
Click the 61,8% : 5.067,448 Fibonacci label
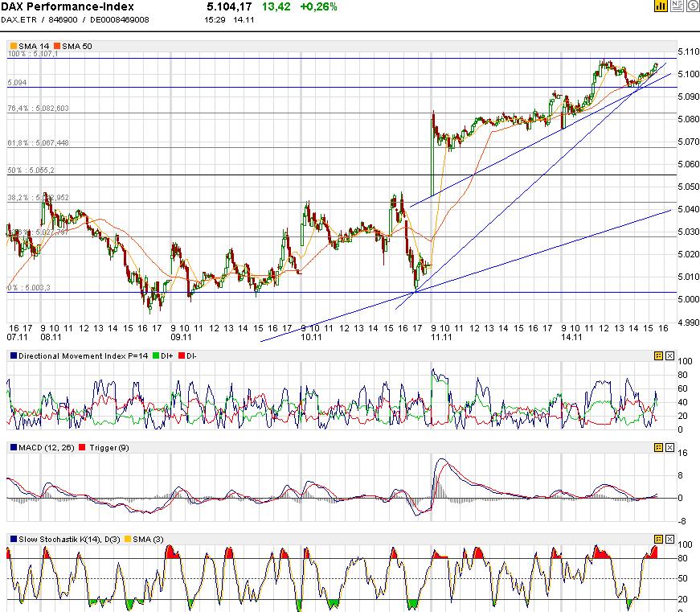point(39,143)
